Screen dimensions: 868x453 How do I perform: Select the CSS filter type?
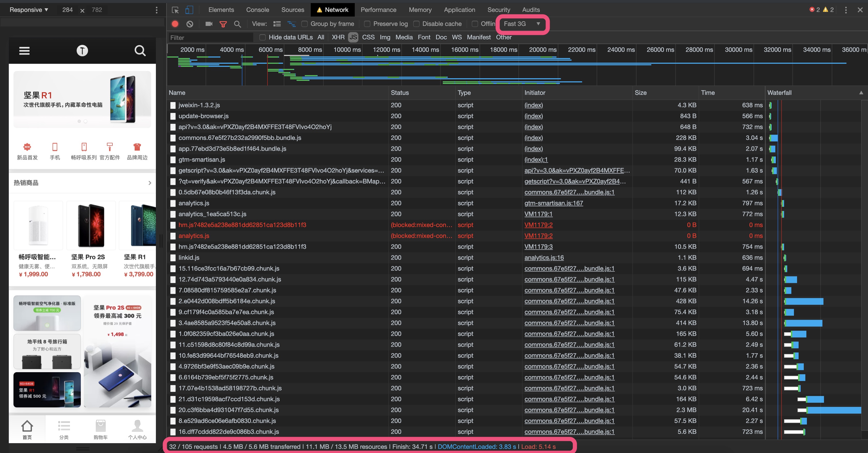pos(368,37)
